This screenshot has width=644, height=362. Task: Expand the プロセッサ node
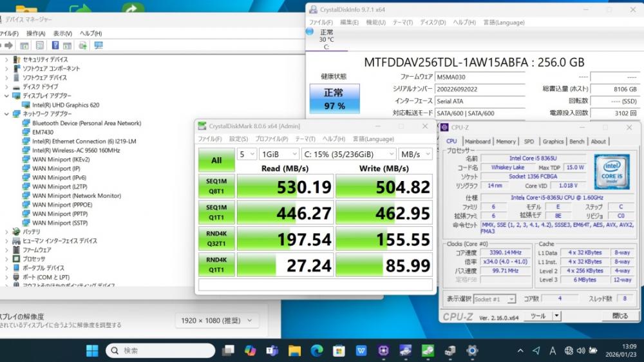(6, 259)
